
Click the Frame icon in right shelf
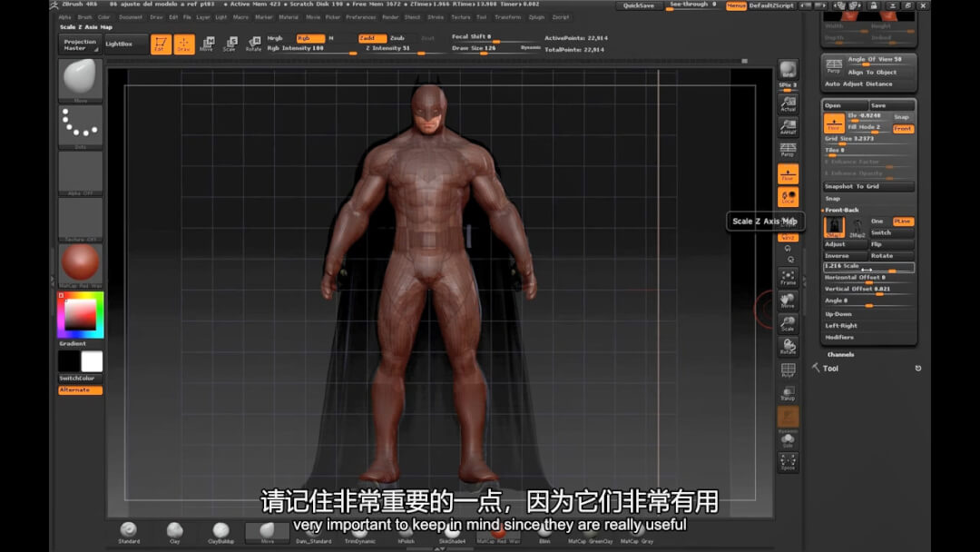point(789,278)
